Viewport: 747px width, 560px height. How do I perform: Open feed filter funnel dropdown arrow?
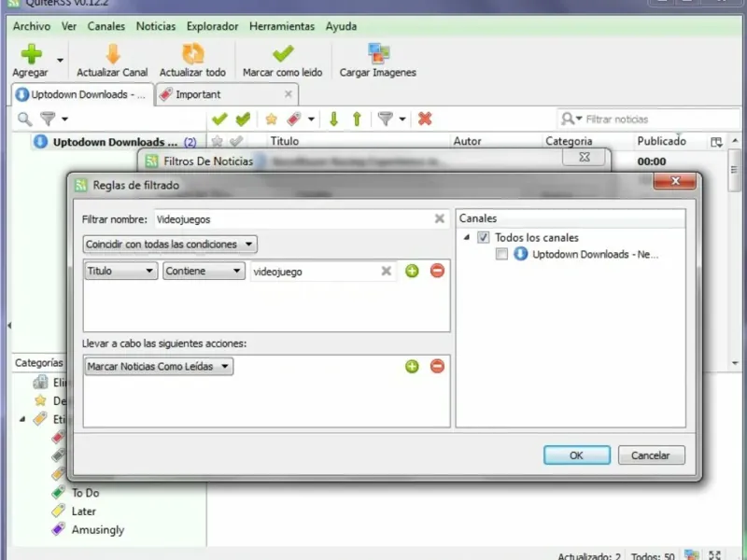click(64, 119)
